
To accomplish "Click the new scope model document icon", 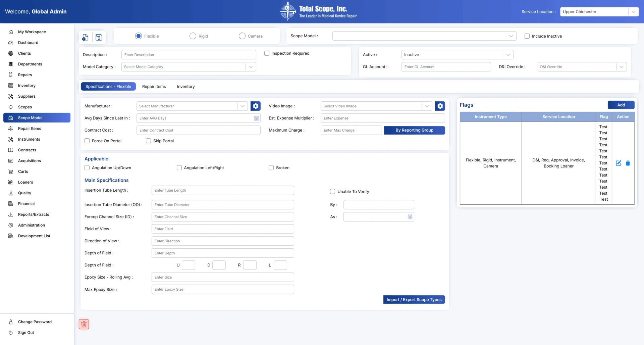I will (85, 37).
